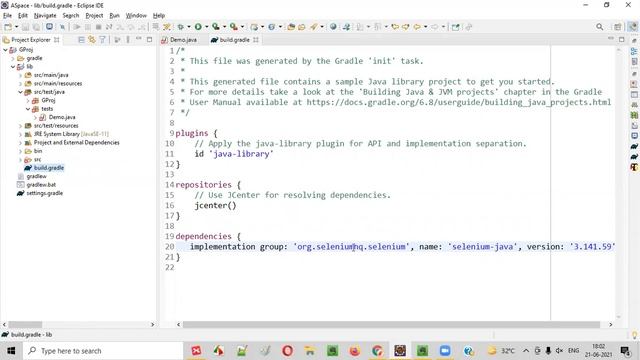Collapse All in Project Explorer
Screen dimensions: 640x360
tap(81, 40)
